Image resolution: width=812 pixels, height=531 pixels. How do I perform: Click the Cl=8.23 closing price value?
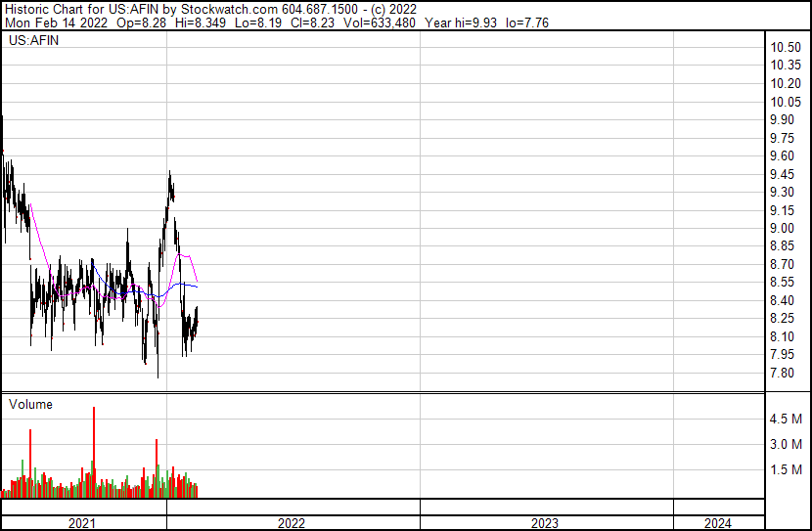[x=312, y=22]
